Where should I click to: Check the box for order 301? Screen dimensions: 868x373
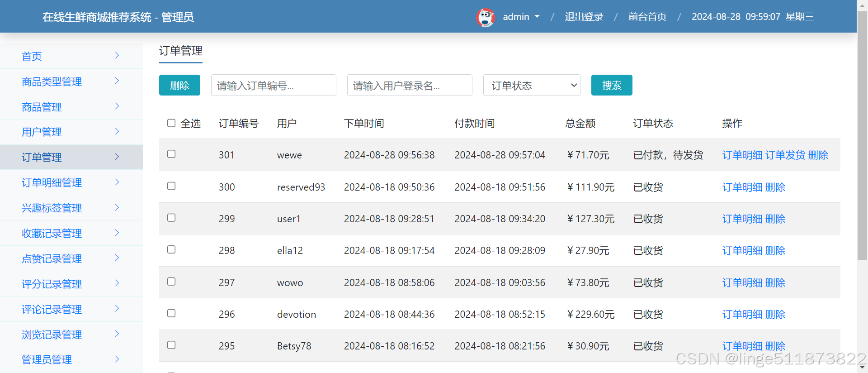171,154
